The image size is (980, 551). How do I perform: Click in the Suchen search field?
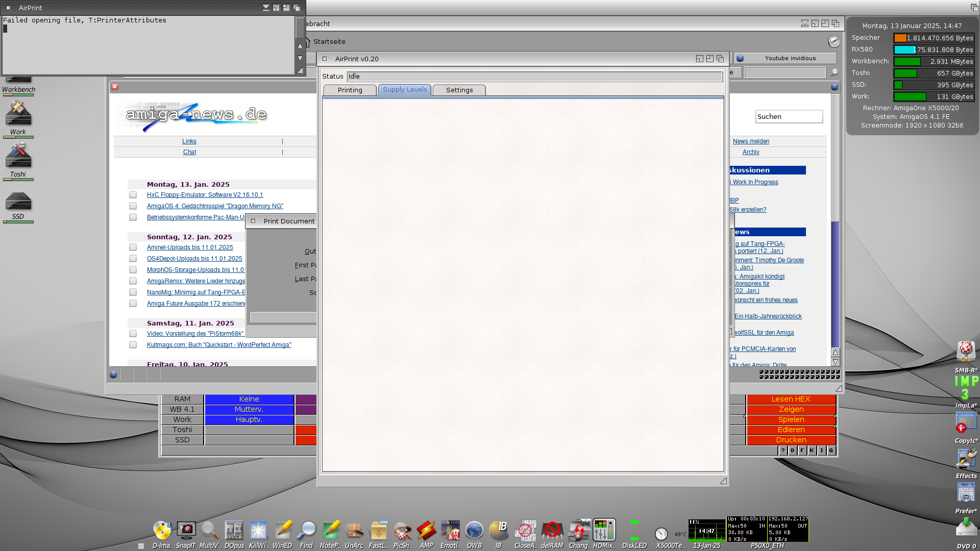click(x=789, y=117)
